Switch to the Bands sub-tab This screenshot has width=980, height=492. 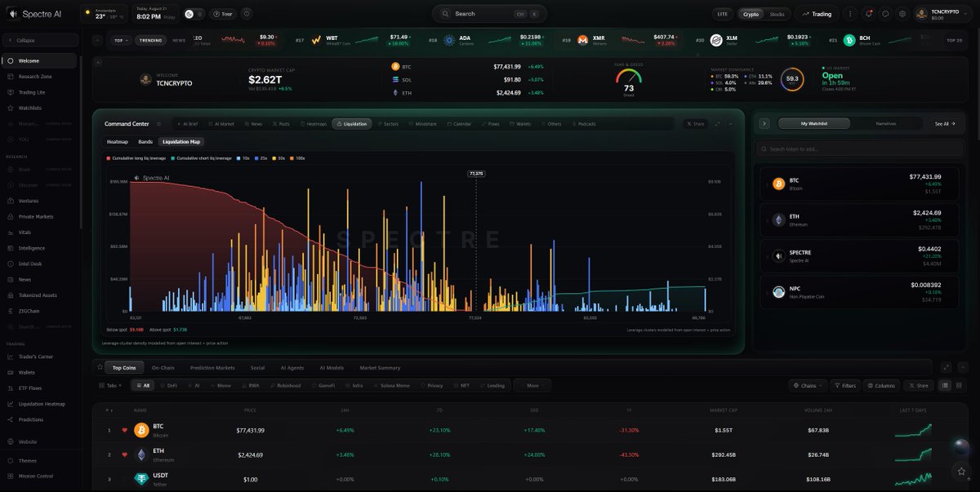pos(145,142)
